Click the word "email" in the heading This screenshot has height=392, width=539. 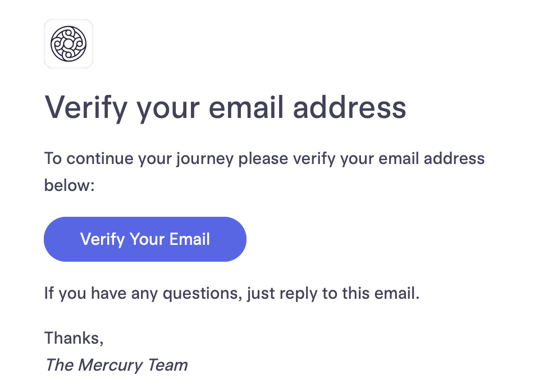point(246,108)
